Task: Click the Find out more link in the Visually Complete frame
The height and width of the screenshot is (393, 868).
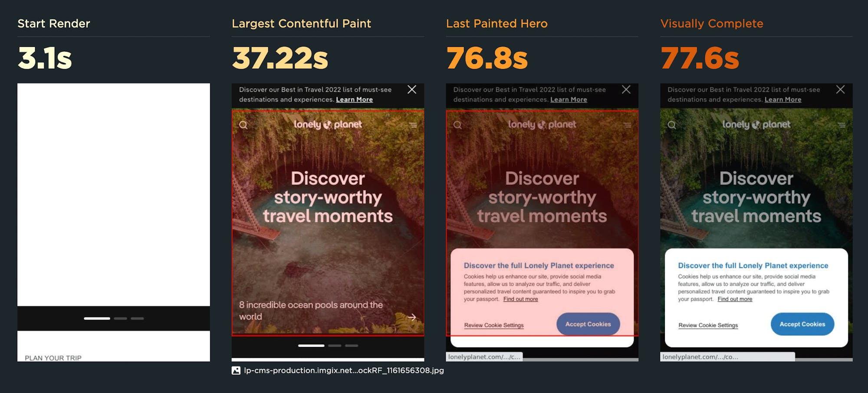Action: coord(735,299)
